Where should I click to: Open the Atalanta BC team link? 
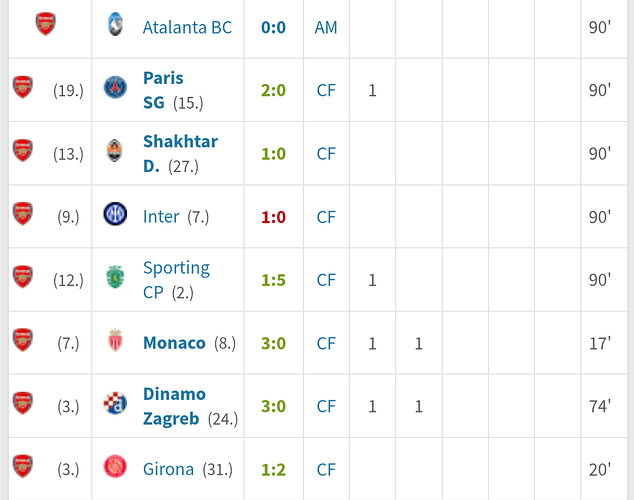coord(187,27)
